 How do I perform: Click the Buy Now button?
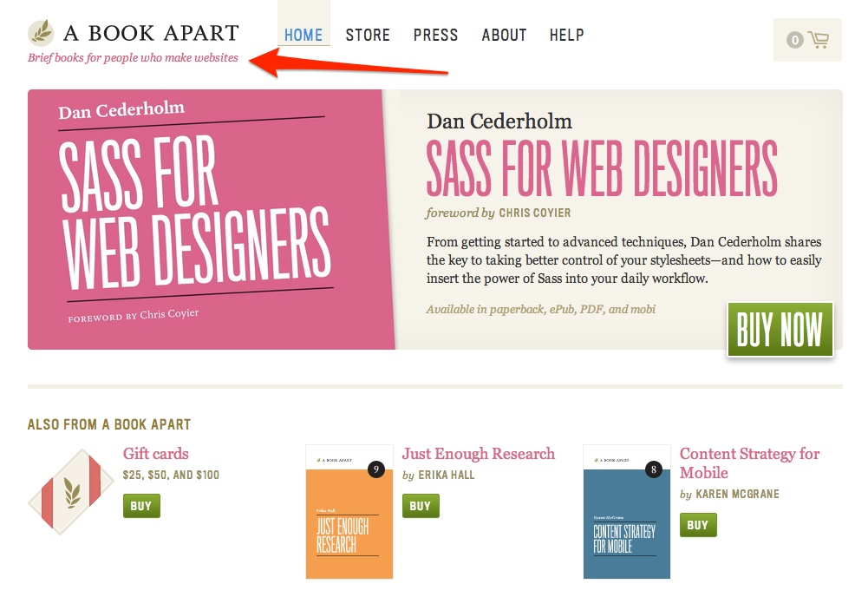[x=780, y=330]
